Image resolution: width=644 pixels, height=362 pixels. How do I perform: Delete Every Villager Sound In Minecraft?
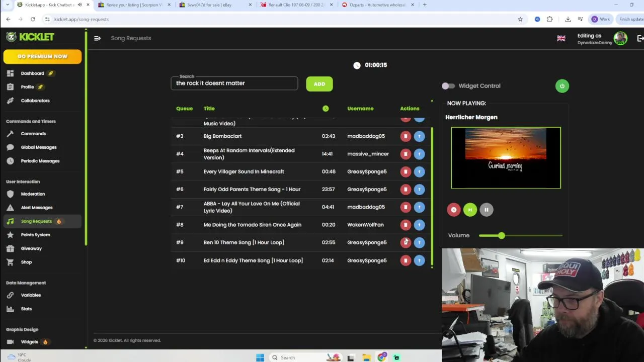pyautogui.click(x=406, y=171)
